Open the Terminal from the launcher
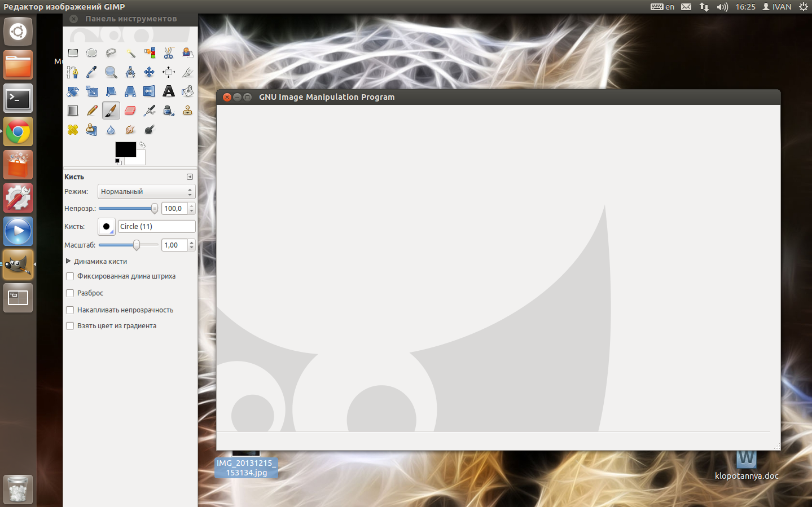The image size is (812, 507). click(x=18, y=99)
